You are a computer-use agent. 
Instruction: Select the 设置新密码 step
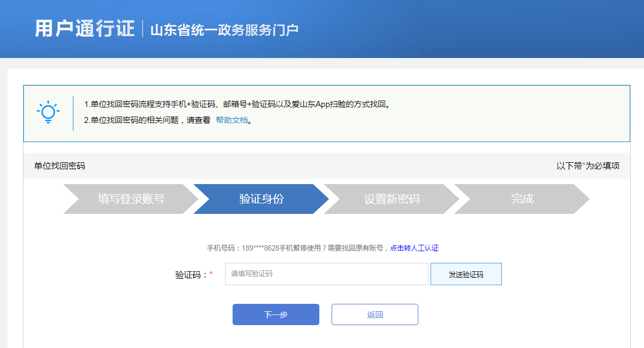pos(392,199)
